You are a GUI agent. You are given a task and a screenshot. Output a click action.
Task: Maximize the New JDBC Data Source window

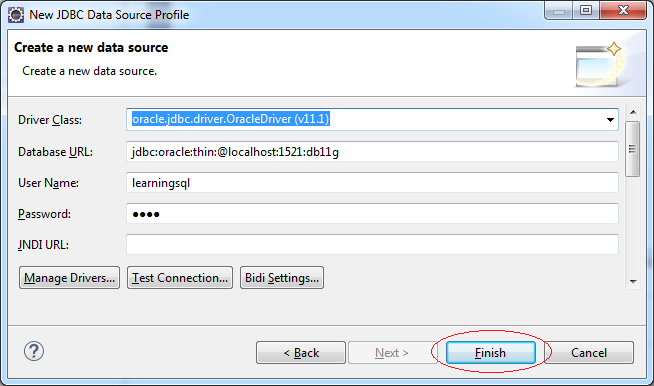[x=586, y=10]
